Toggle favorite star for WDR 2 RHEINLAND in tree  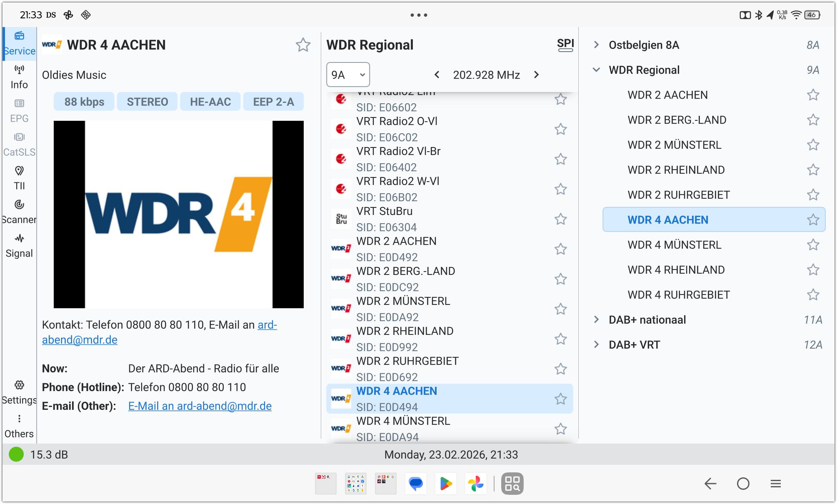click(x=813, y=170)
